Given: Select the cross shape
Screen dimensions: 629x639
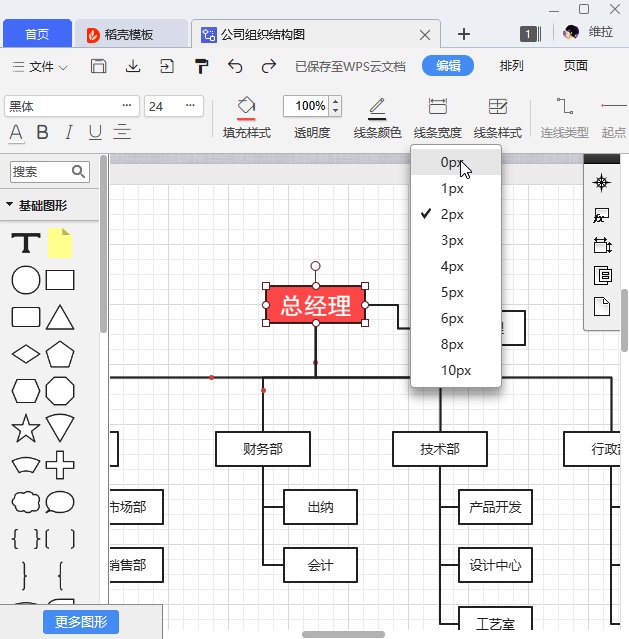Looking at the screenshot, I should 60,465.
